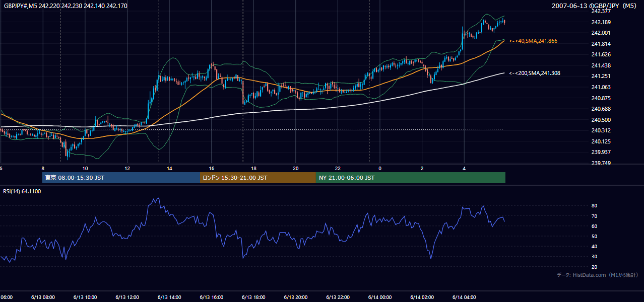Click price axis value 241.626
This screenshot has width=644, height=302.
(x=601, y=54)
